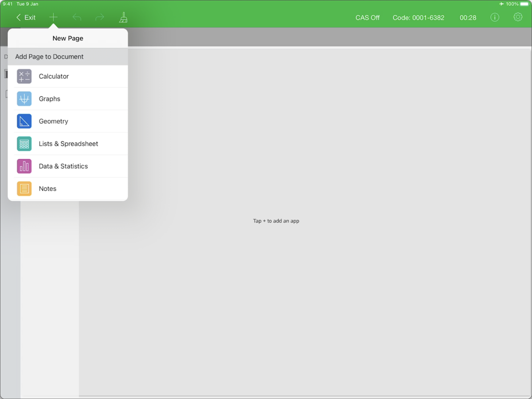Tap the Calculator app icon
This screenshot has width=532, height=399.
click(24, 76)
